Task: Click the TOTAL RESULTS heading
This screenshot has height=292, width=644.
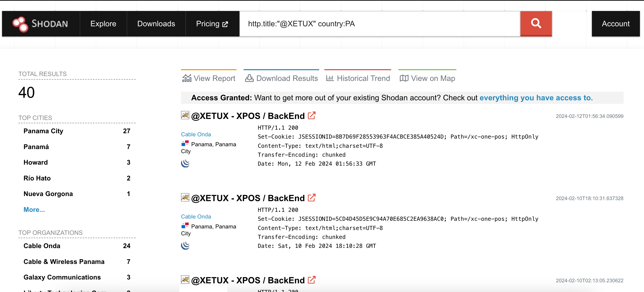Action: click(42, 74)
